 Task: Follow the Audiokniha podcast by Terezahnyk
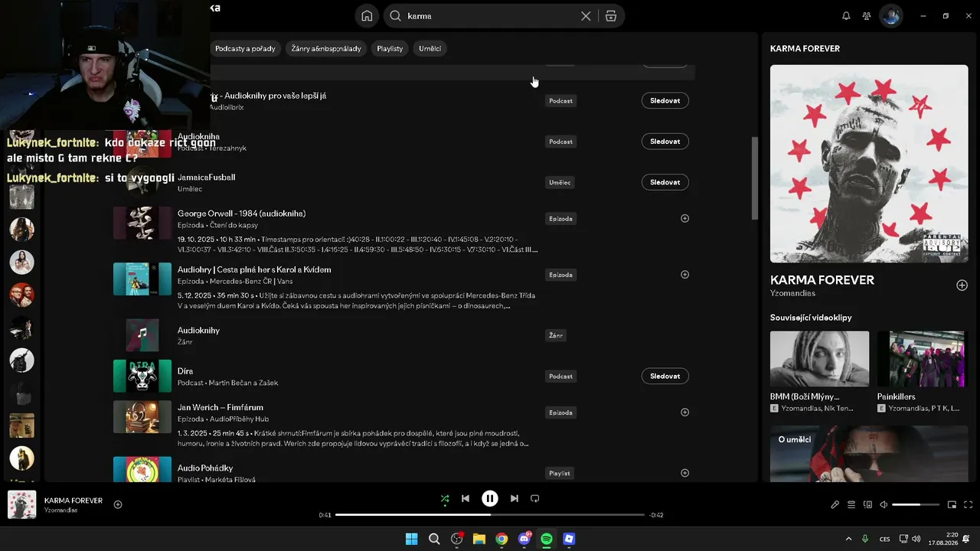[x=665, y=141]
